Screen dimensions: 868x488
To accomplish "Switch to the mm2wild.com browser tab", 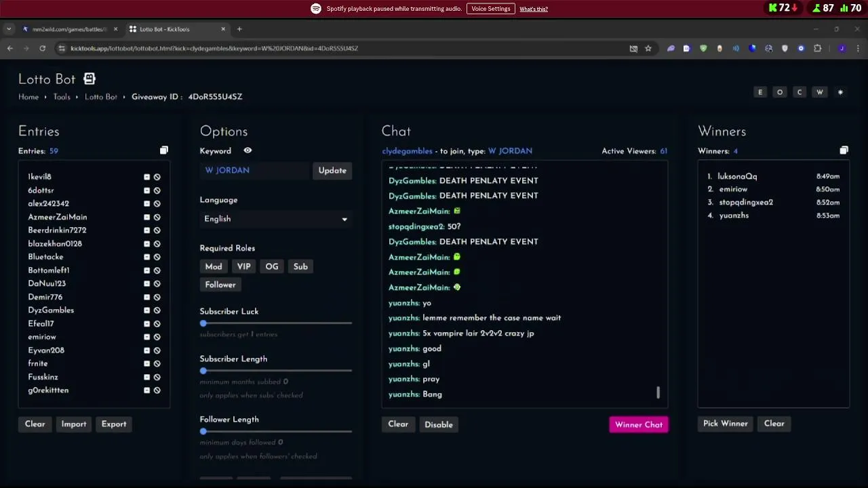I will pyautogui.click(x=69, y=29).
